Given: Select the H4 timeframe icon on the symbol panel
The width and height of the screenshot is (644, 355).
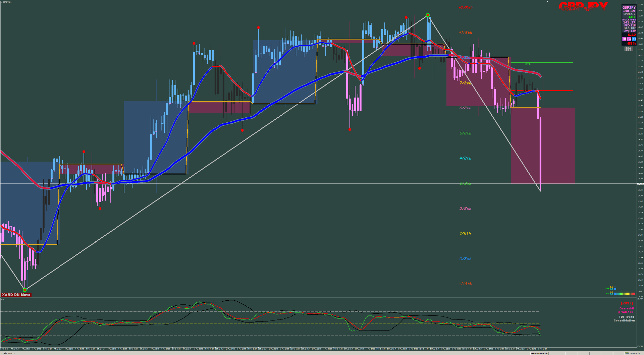Looking at the screenshot, I should (629, 39).
